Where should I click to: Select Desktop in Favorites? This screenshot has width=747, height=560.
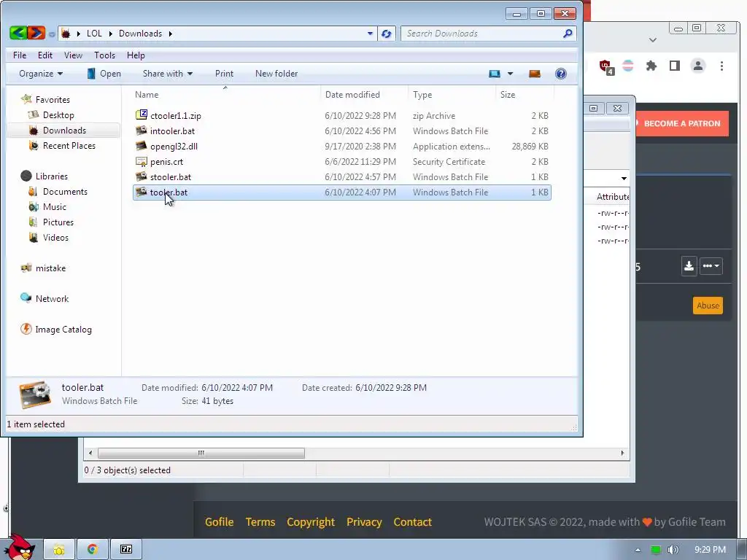58,114
